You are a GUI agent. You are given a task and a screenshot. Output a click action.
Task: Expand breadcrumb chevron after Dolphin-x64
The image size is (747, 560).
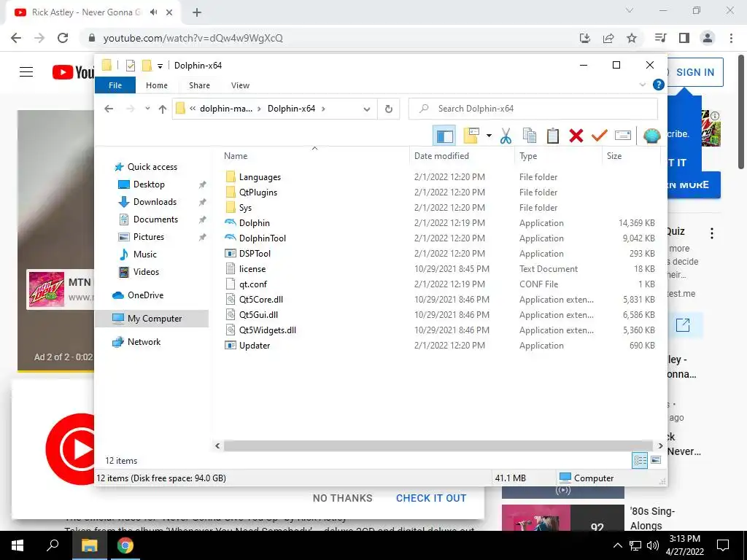pyautogui.click(x=323, y=109)
